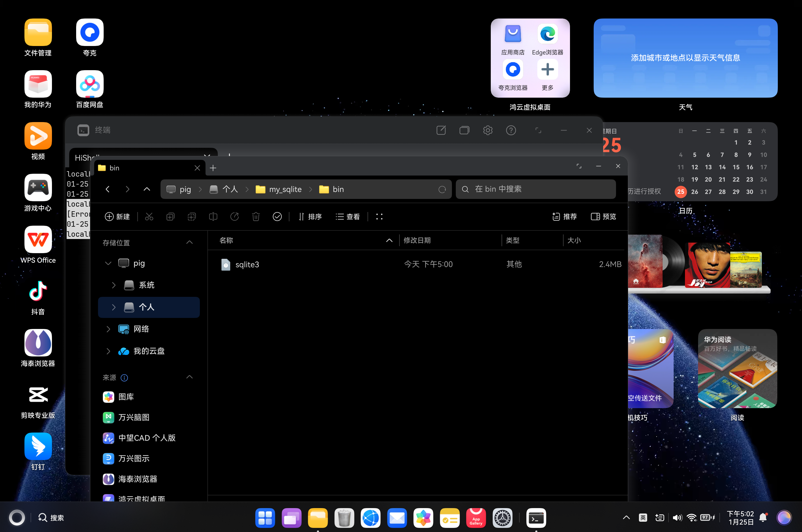The width and height of the screenshot is (802, 532).
Task: Open 图库 in sources list
Action: [x=126, y=397]
